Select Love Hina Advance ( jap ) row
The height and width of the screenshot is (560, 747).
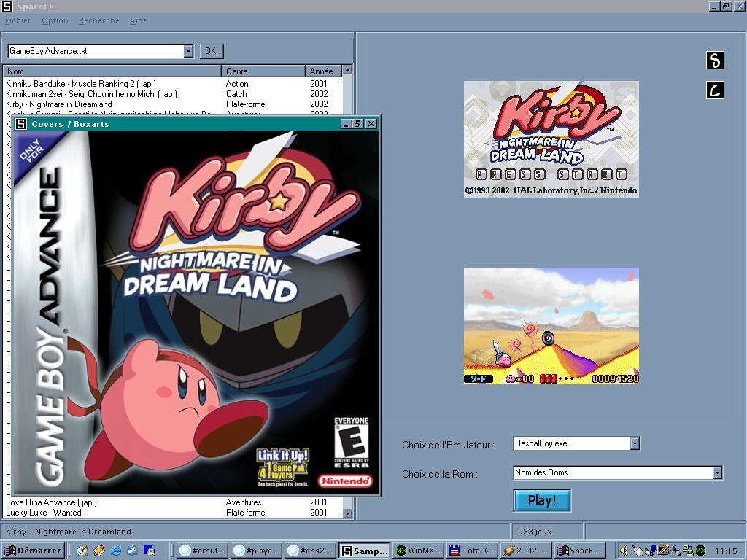click(x=173, y=502)
